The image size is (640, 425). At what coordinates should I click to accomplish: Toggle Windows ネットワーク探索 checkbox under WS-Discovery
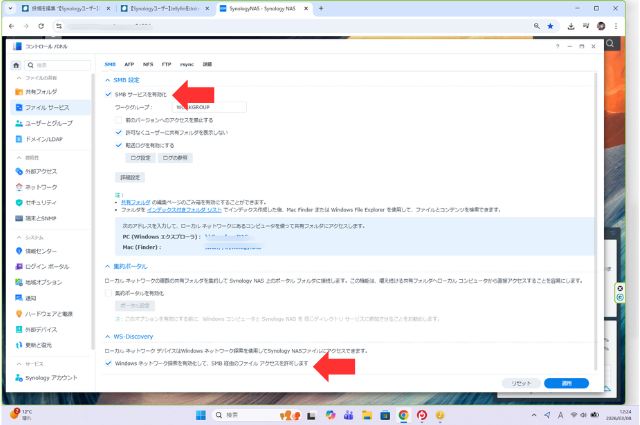pos(108,364)
